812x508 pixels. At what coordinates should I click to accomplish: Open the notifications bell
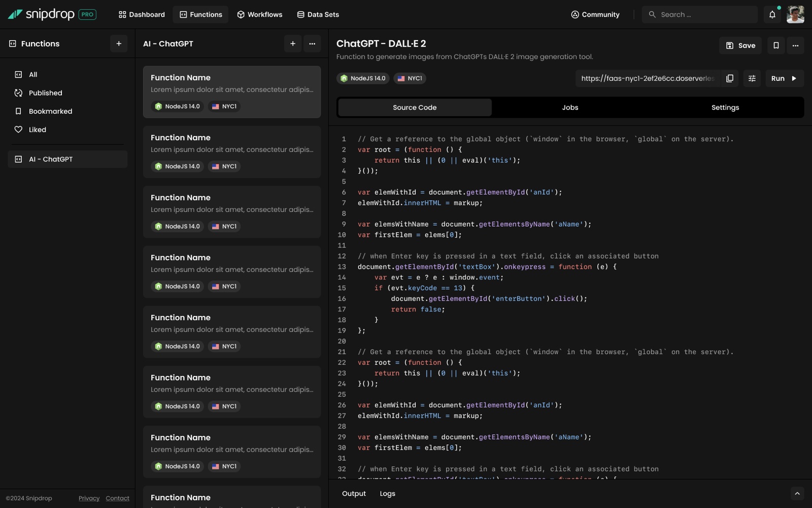coord(772,15)
